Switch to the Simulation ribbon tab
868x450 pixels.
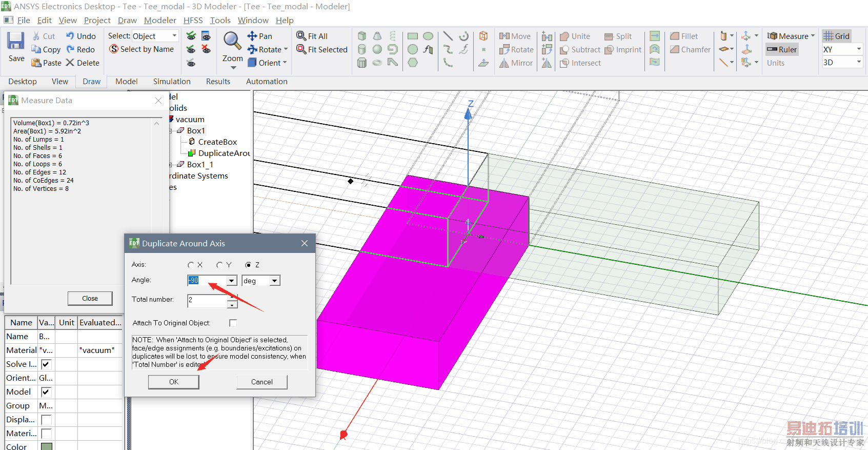point(172,82)
